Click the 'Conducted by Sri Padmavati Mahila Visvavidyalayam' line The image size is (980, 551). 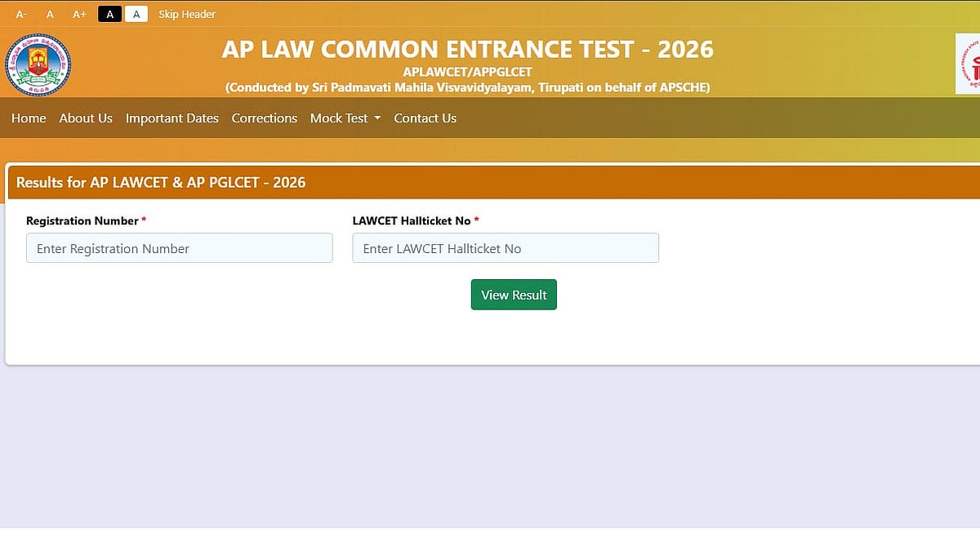(467, 87)
